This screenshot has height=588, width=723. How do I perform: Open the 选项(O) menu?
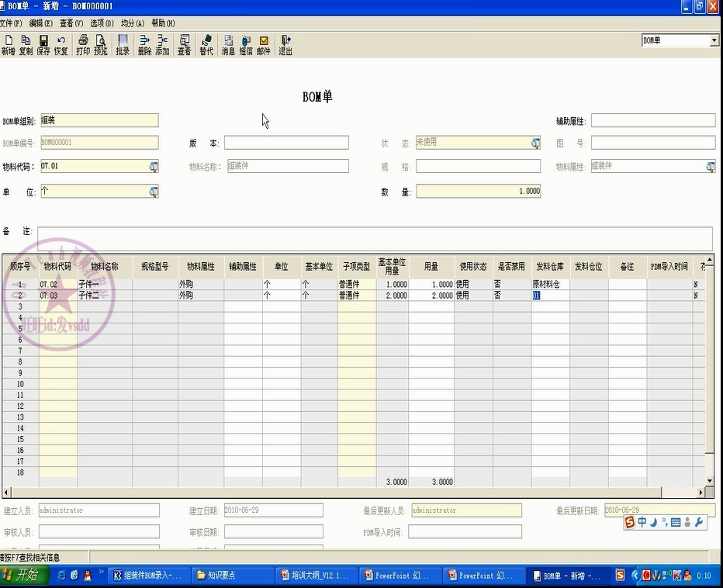[102, 23]
